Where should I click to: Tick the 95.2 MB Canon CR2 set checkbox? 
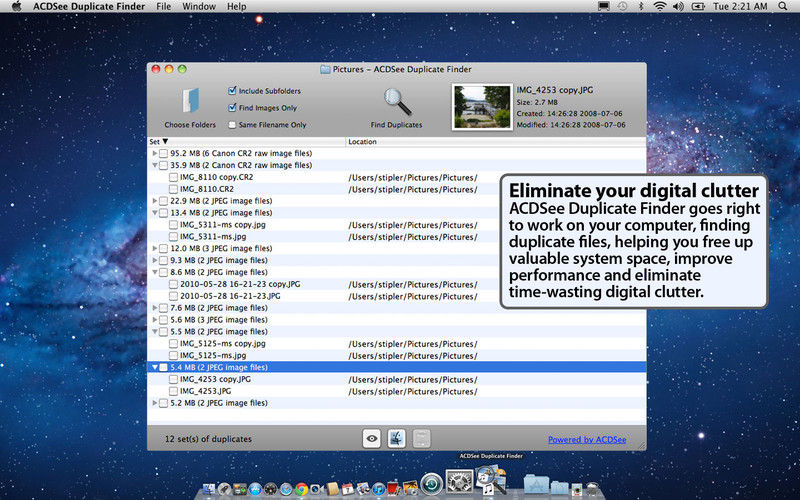pos(163,153)
